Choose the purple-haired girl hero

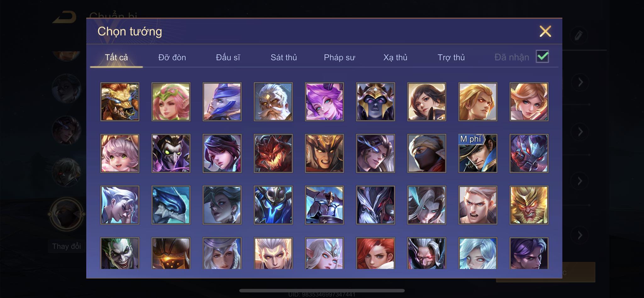click(x=324, y=102)
